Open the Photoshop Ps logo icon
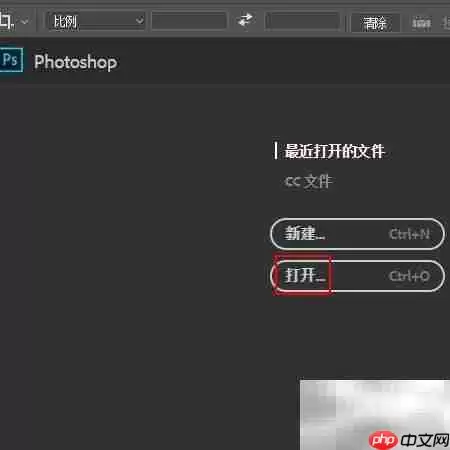 (11, 60)
